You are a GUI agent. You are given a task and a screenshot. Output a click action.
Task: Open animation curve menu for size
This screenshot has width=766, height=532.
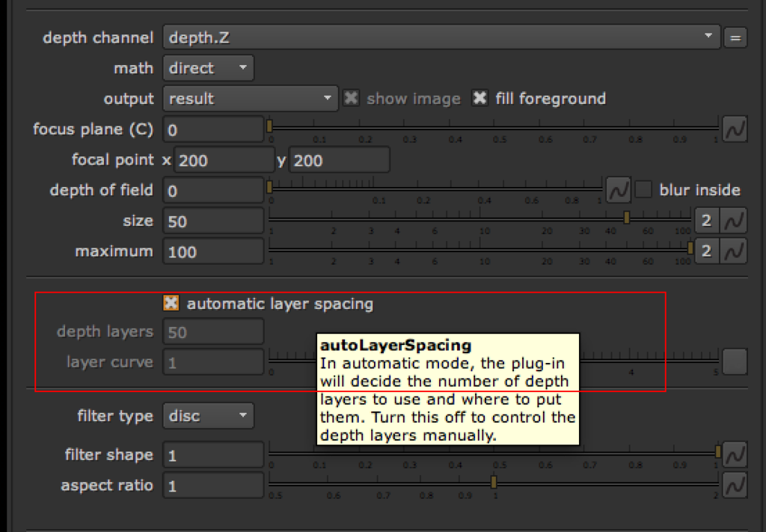point(735,221)
